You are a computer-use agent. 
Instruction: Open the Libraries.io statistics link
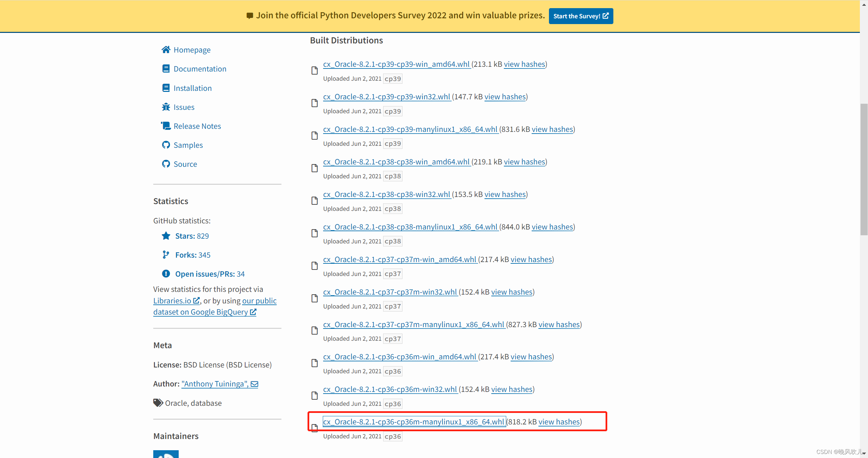click(172, 301)
